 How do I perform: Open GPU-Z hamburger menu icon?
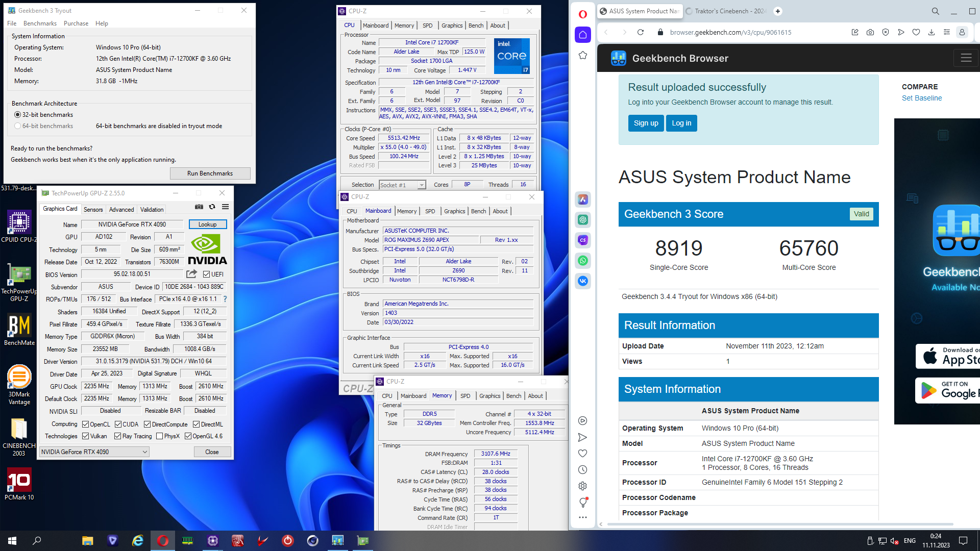coord(225,207)
